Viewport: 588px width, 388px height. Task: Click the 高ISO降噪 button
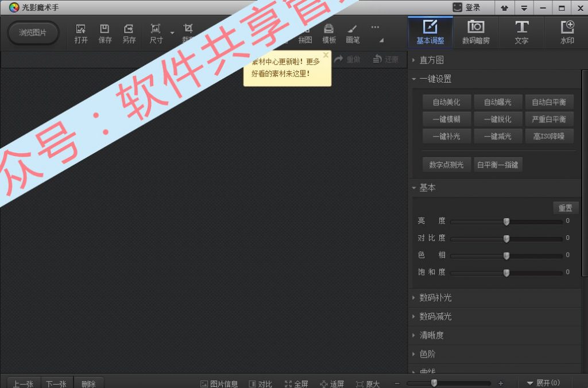pos(549,137)
